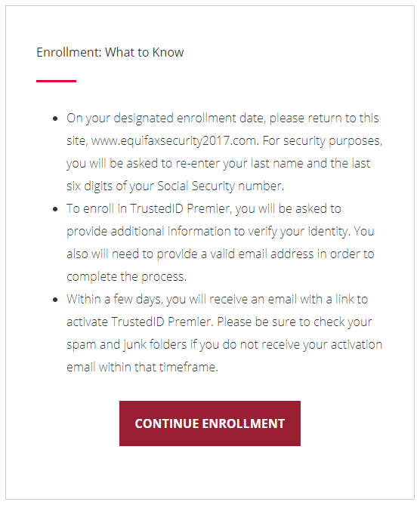Click the CONTINUE ENROLLMENT button

(210, 423)
